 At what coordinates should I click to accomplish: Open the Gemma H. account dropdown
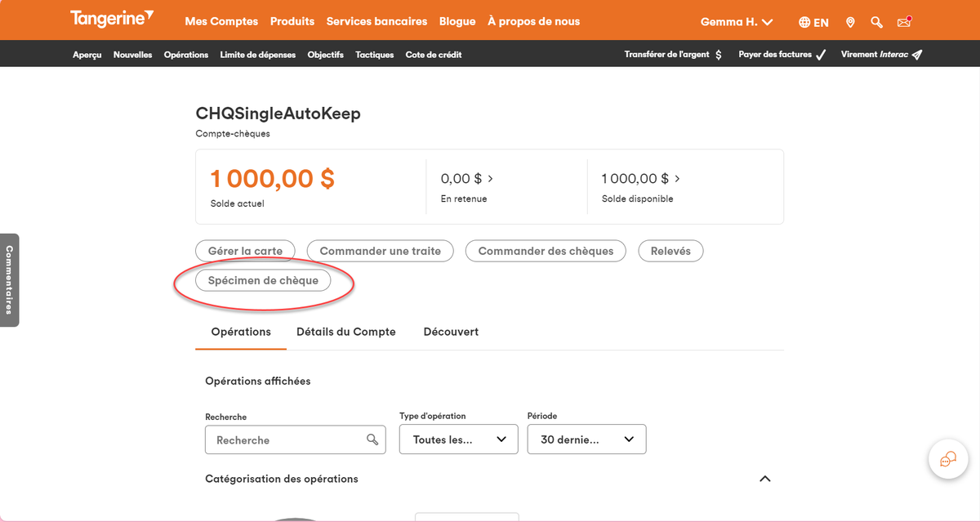pos(736,22)
